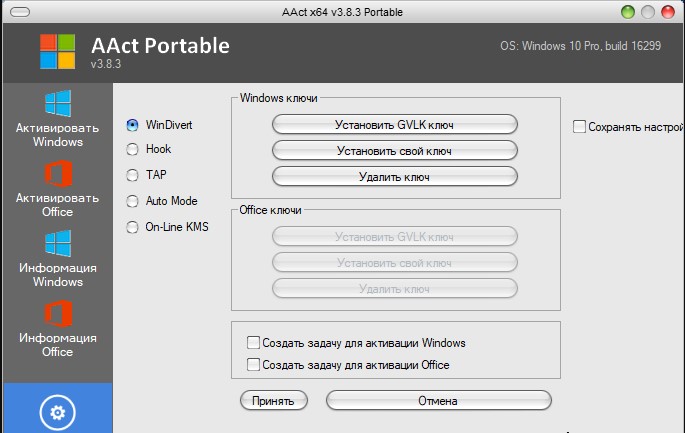
Task: Click the Принять button
Action: [273, 401]
